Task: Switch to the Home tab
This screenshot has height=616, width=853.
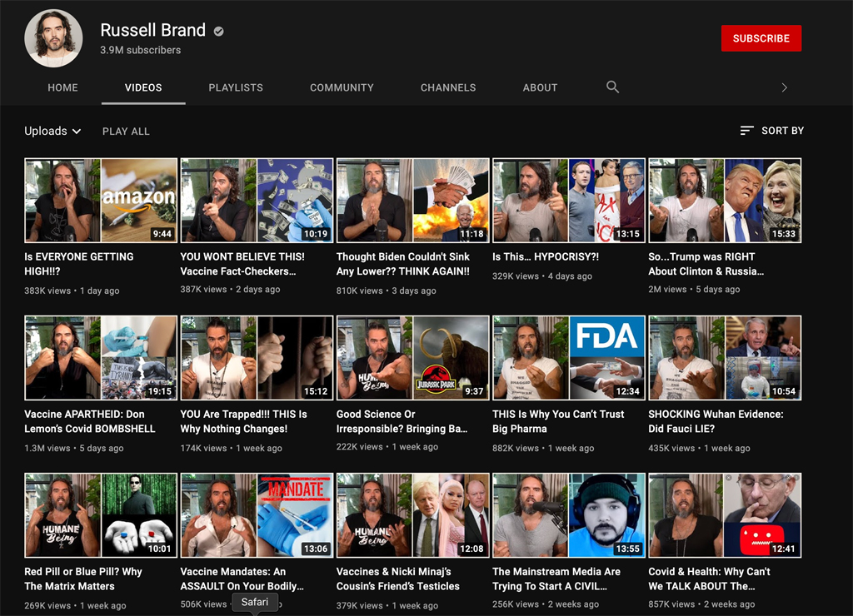Action: [x=62, y=87]
